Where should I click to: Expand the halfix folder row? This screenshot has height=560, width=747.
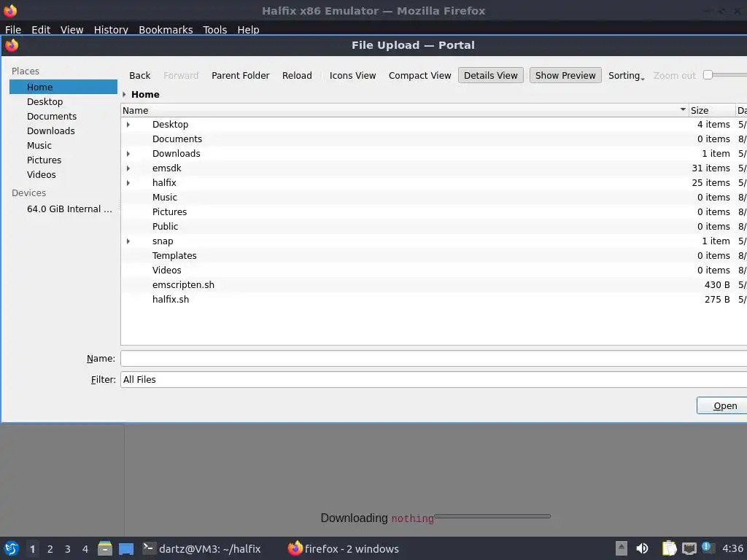pos(128,183)
